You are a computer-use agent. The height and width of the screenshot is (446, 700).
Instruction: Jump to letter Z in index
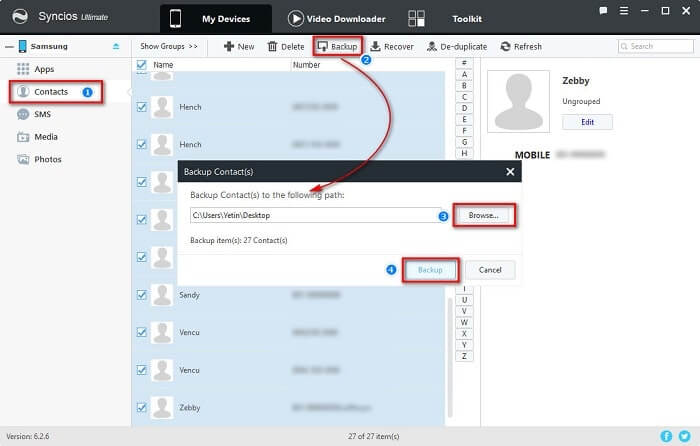point(464,356)
